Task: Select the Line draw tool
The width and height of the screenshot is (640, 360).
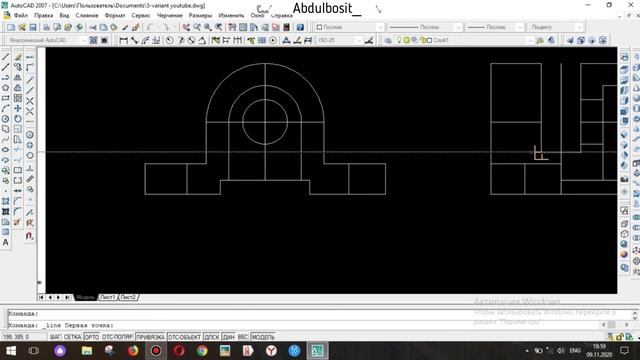Action: pos(6,57)
